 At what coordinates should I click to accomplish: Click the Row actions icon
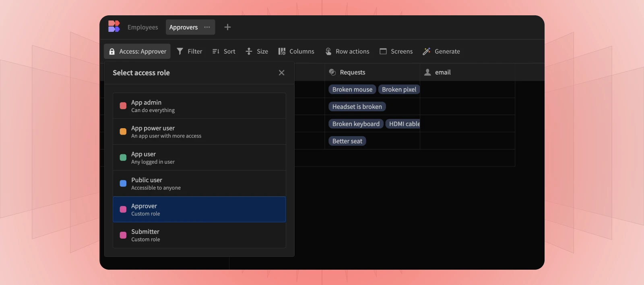pos(328,51)
